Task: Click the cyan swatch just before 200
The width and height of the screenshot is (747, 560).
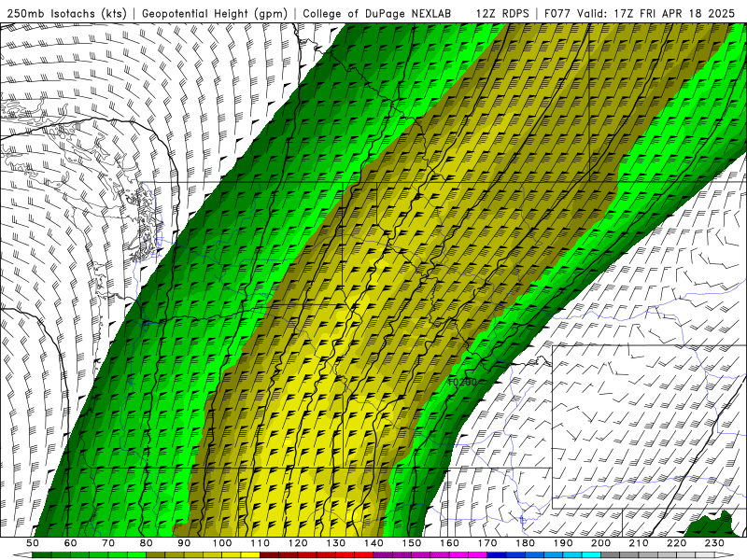Action: pos(592,555)
